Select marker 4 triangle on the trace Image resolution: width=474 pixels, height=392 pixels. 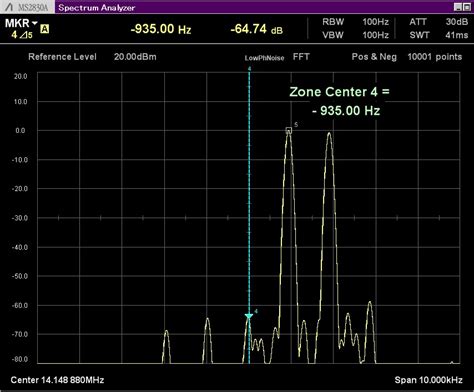tap(249, 316)
